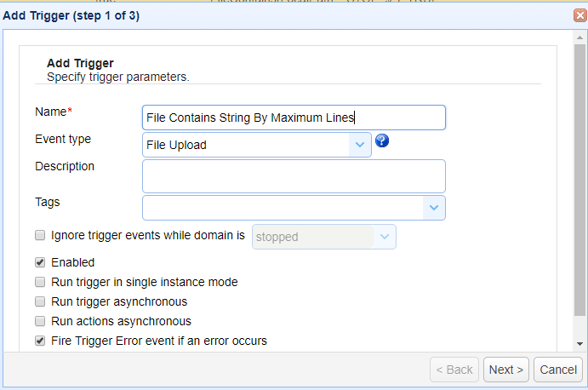Click the File Upload event type field
The image size is (588, 390).
[x=247, y=145]
